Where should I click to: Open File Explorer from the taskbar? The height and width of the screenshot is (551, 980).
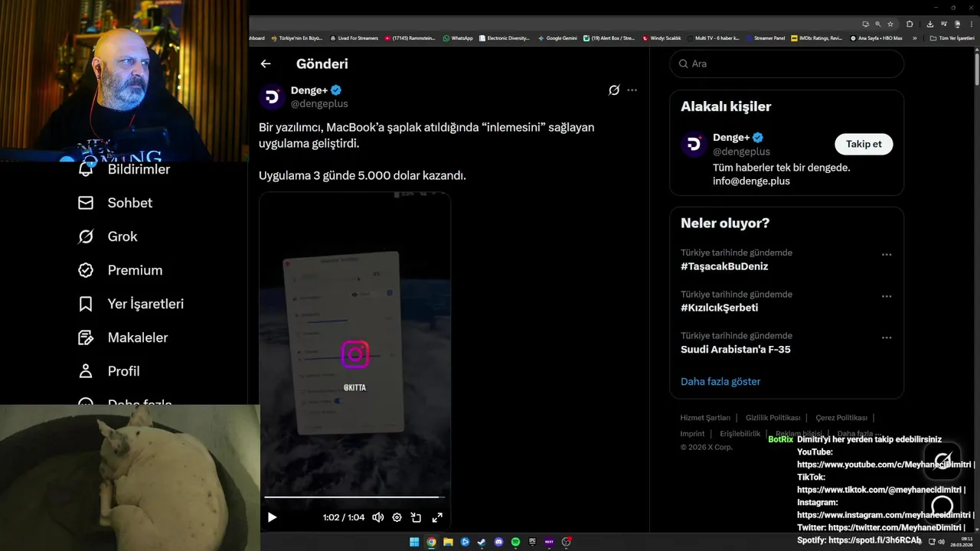448,542
